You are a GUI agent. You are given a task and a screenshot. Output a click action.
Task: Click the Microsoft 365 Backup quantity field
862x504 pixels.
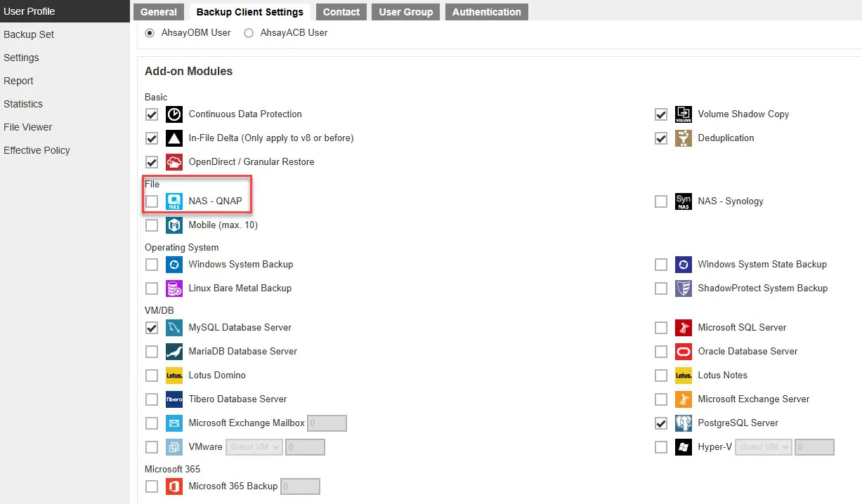300,486
